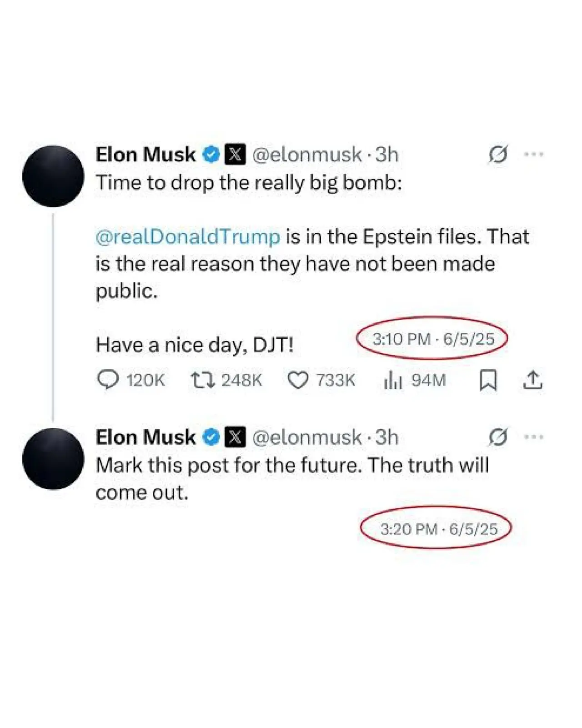
Task: Open first post's Elon Musk avatar
Action: tap(53, 176)
